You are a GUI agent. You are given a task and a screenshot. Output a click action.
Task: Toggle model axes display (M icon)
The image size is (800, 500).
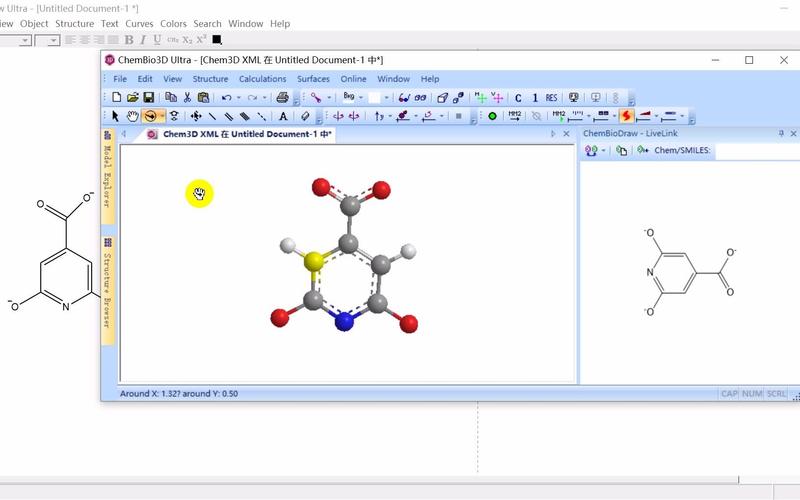point(480,97)
